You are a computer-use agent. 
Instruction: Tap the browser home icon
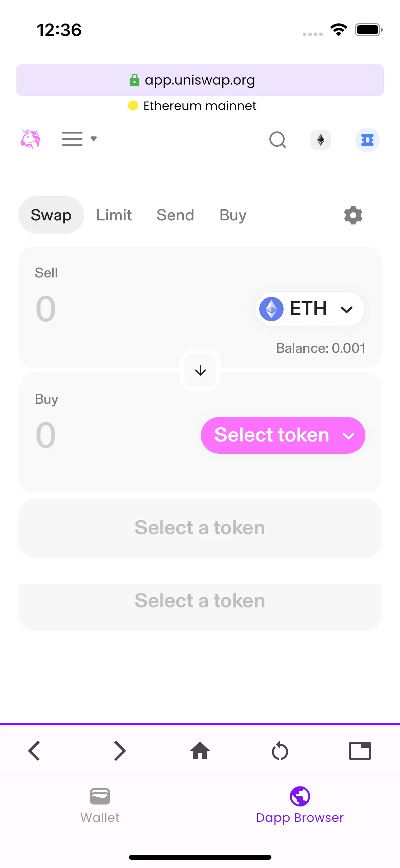[x=200, y=751]
